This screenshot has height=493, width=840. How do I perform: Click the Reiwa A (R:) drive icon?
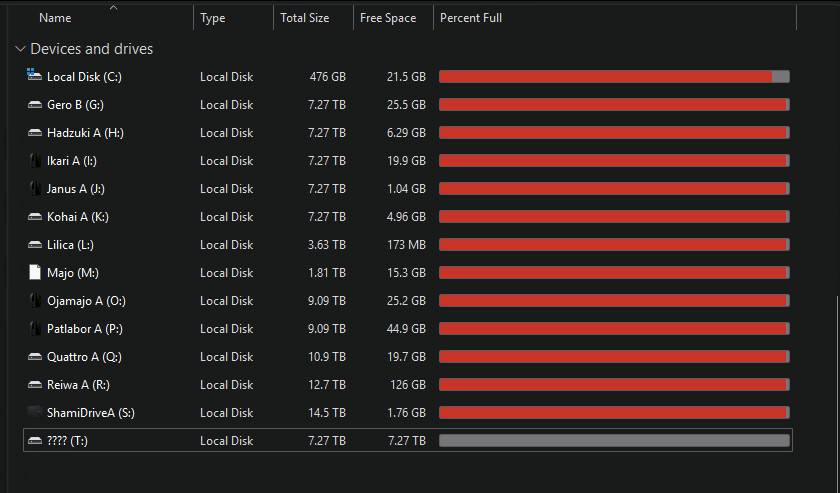click(x=35, y=385)
